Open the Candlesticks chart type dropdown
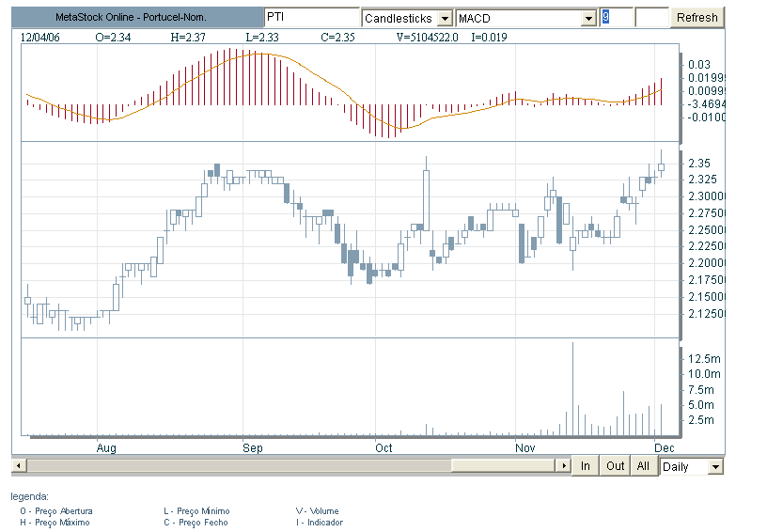This screenshot has height=532, width=767. (446, 18)
